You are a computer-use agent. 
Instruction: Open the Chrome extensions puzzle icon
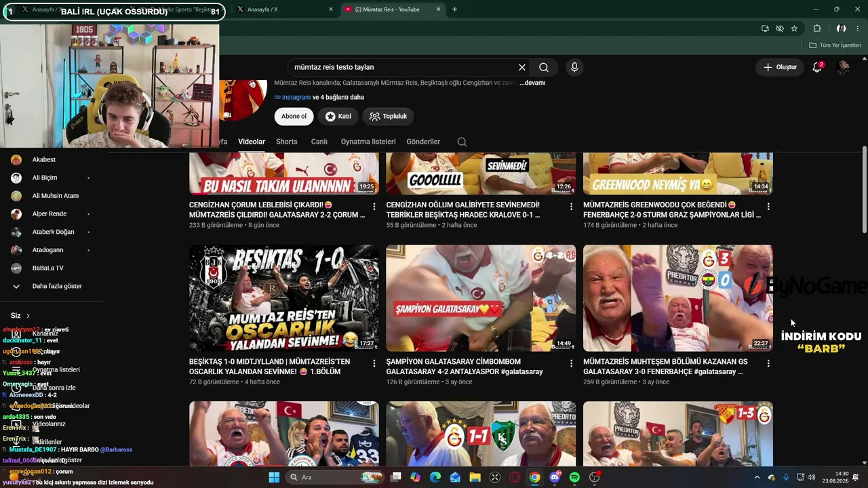(817, 28)
